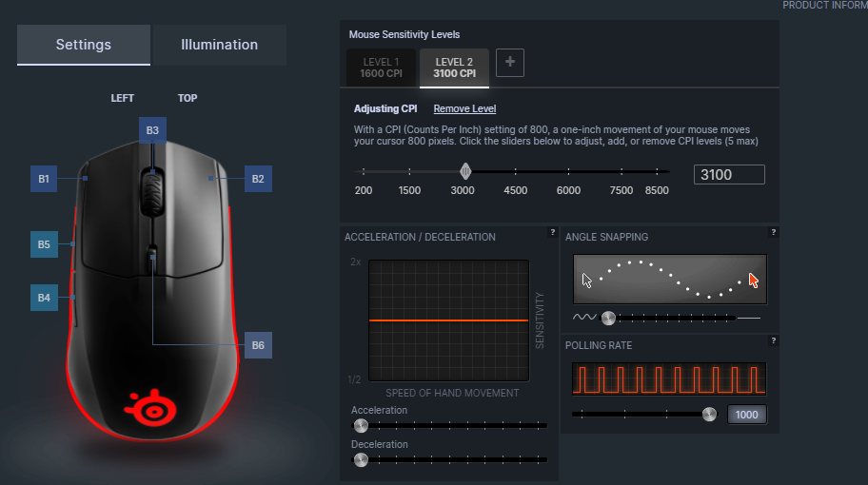Click the Mouse Sensitivity Levels heading
Viewport: 868px width, 485px height.
pos(404,34)
